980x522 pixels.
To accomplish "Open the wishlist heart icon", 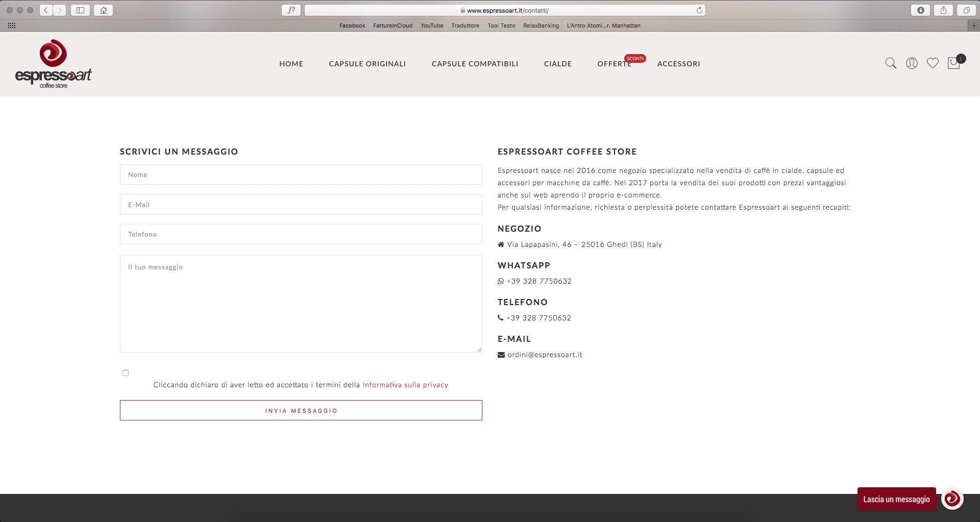I will tap(933, 63).
